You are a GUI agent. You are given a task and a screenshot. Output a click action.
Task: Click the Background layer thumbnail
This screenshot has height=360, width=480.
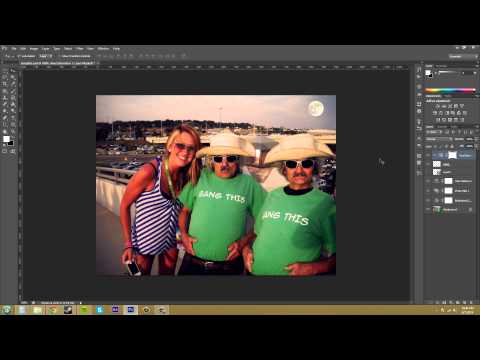[x=437, y=209]
